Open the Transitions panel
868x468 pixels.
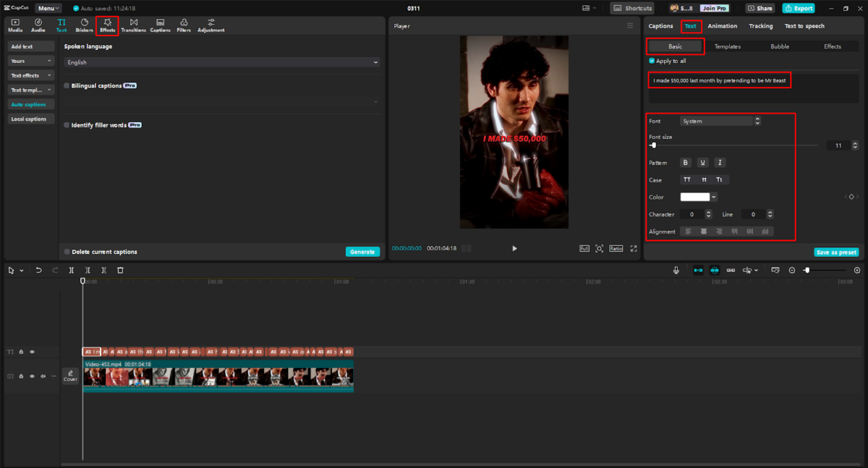[133, 25]
